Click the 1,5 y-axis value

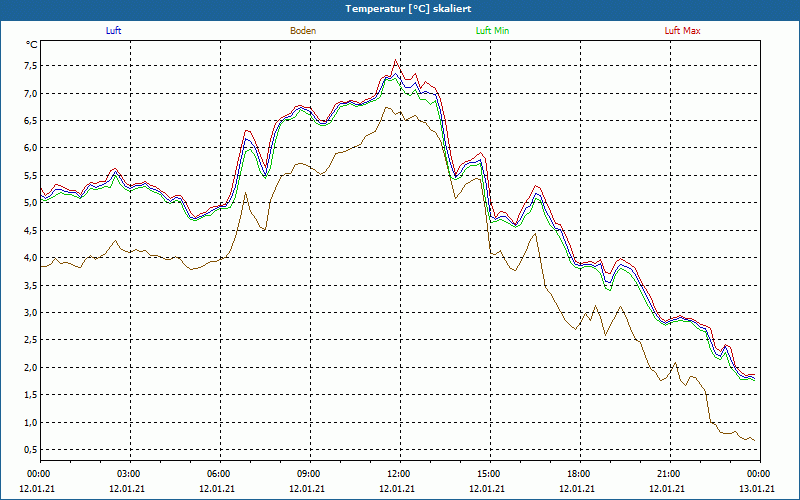tap(31, 395)
